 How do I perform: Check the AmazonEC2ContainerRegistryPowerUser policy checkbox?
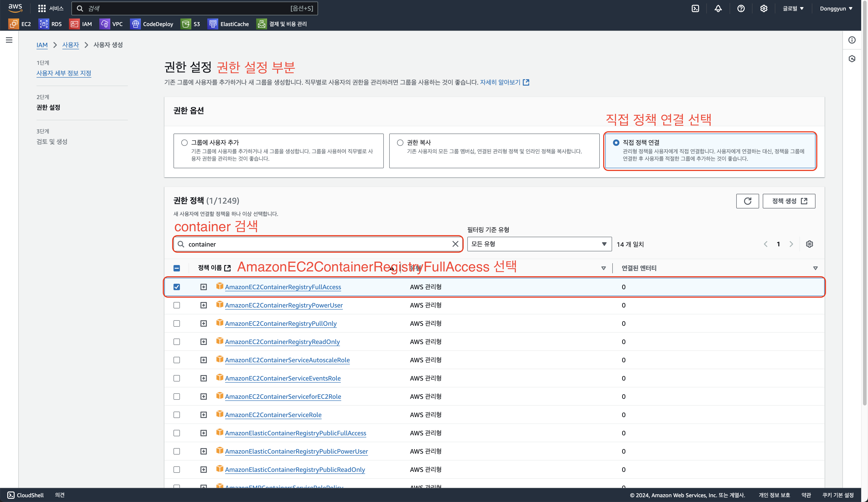[177, 305]
